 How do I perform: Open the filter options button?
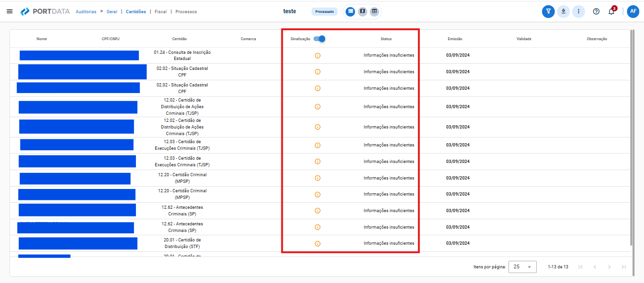pyautogui.click(x=548, y=11)
